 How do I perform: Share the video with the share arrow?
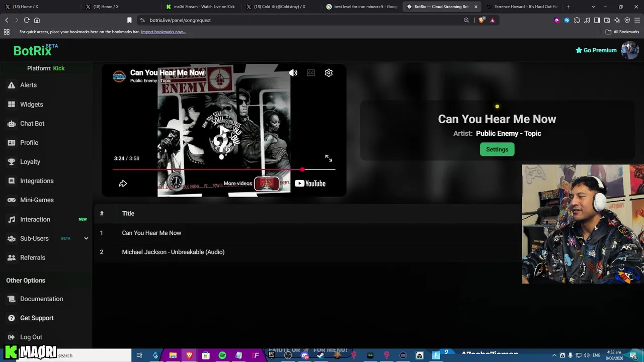[123, 184]
